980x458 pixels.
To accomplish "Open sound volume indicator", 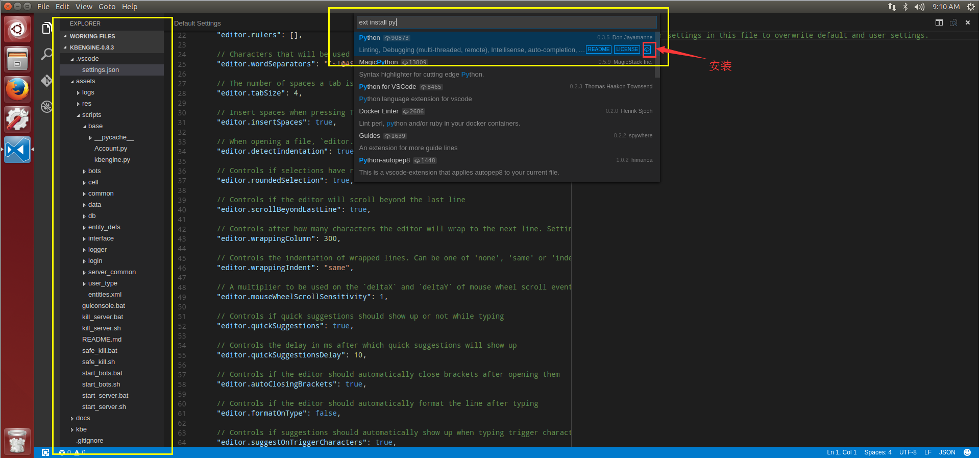I will [x=919, y=7].
